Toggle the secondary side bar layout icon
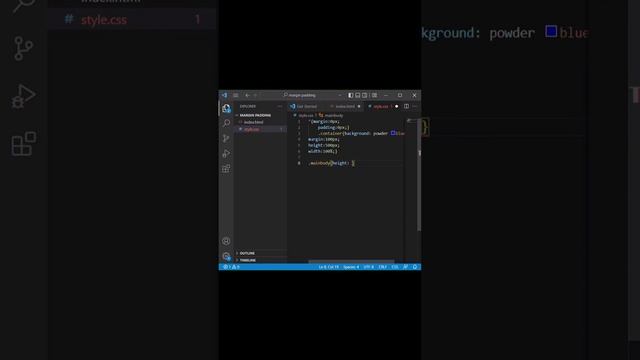This screenshot has width=640, height=360. tap(365, 95)
